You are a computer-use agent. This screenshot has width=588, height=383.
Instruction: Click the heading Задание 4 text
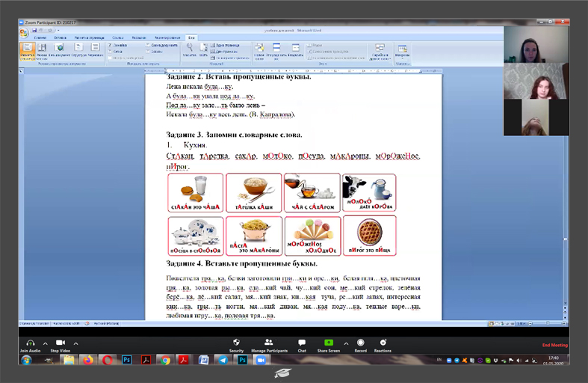[241, 263]
